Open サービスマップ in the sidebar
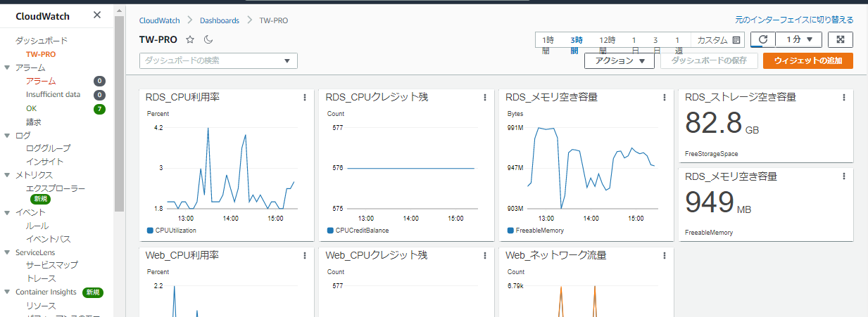868x317 pixels. (52, 265)
